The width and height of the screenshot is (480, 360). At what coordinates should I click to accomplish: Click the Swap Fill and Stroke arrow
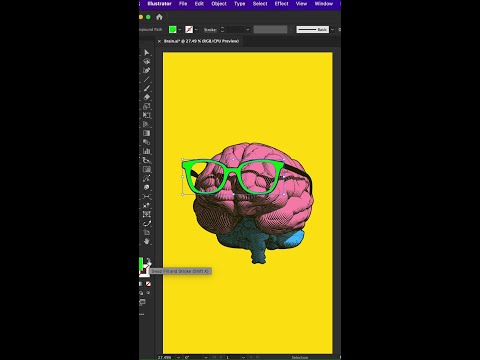pyautogui.click(x=149, y=261)
